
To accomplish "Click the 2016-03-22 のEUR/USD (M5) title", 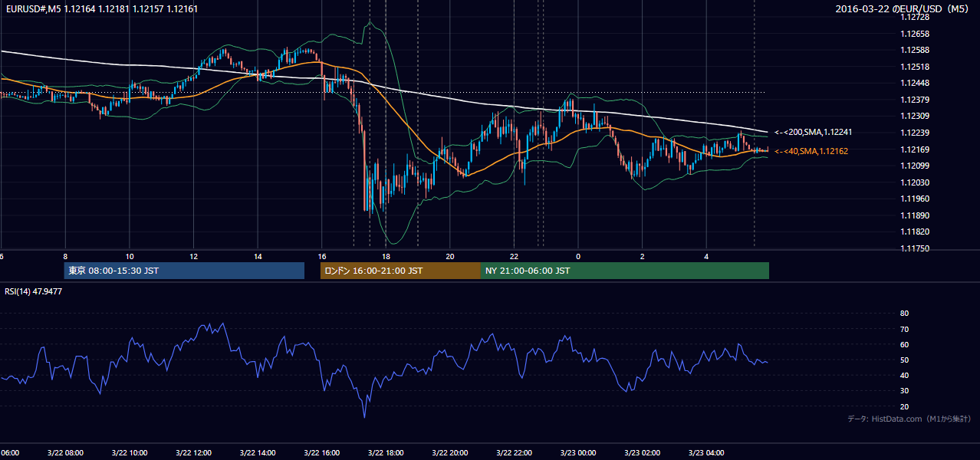I will 903,9.
